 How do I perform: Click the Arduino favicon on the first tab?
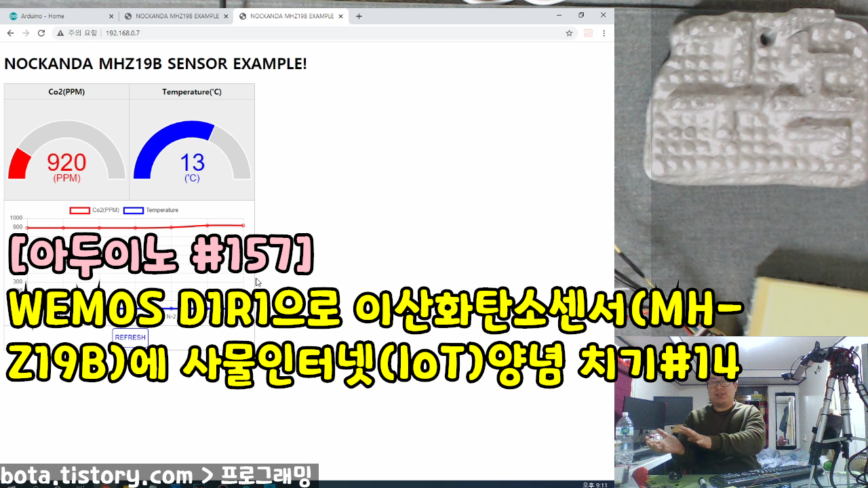pos(14,16)
